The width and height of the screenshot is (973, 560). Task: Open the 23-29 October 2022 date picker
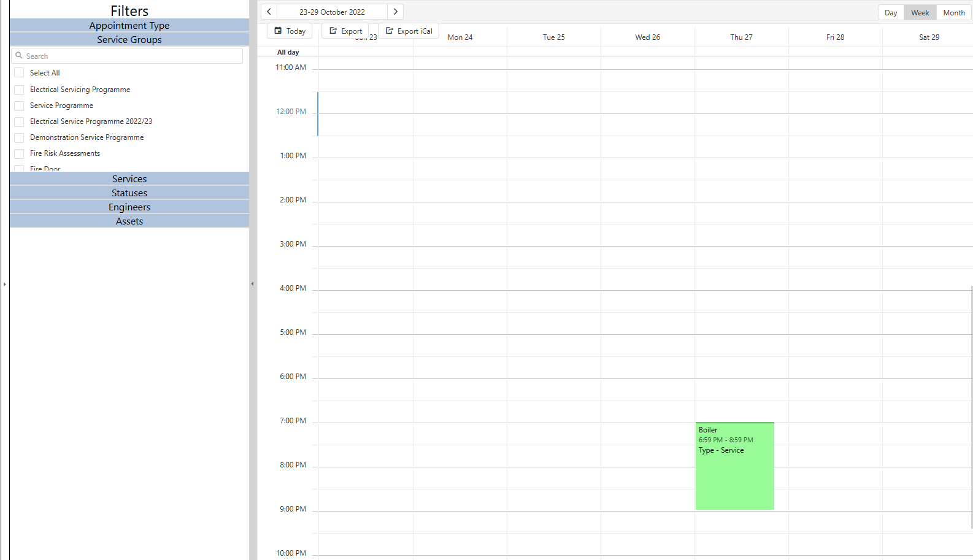tap(332, 12)
